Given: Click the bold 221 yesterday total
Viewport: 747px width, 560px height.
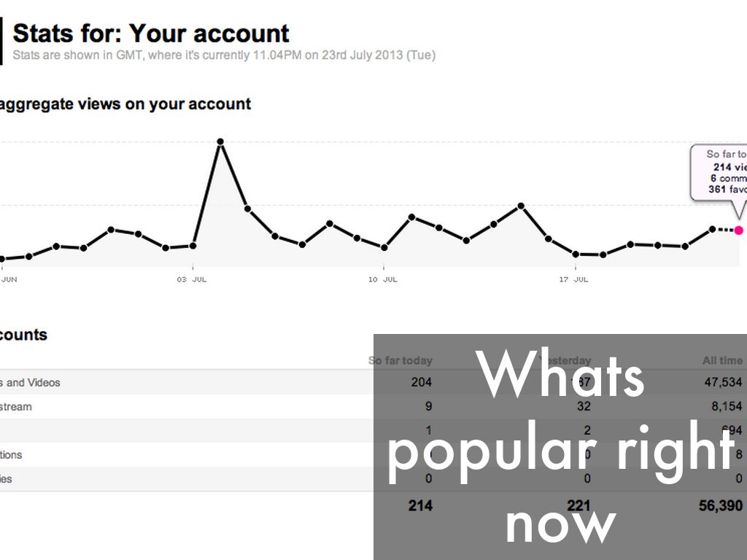Looking at the screenshot, I should 578,505.
